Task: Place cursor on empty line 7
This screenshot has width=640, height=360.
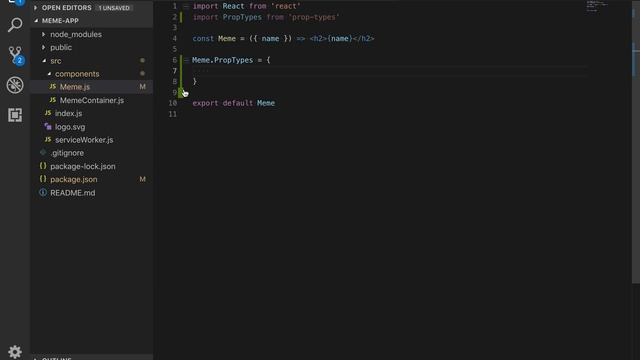Action: coord(390,71)
